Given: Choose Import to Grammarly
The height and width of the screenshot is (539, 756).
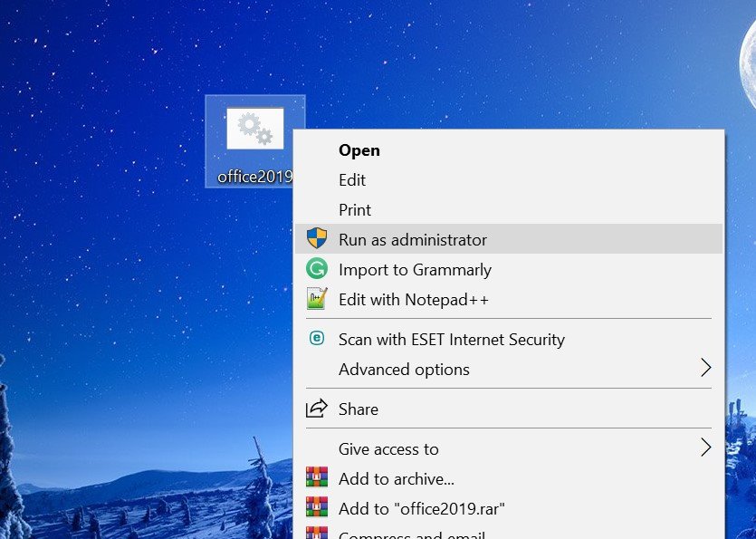Looking at the screenshot, I should point(509,269).
